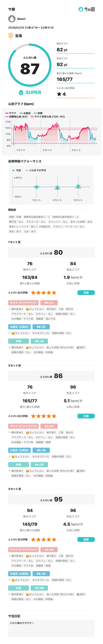Select the 2セット marker on heart rate graph
Image resolution: width=103 pixels, height=644 pixels.
click(47, 150)
